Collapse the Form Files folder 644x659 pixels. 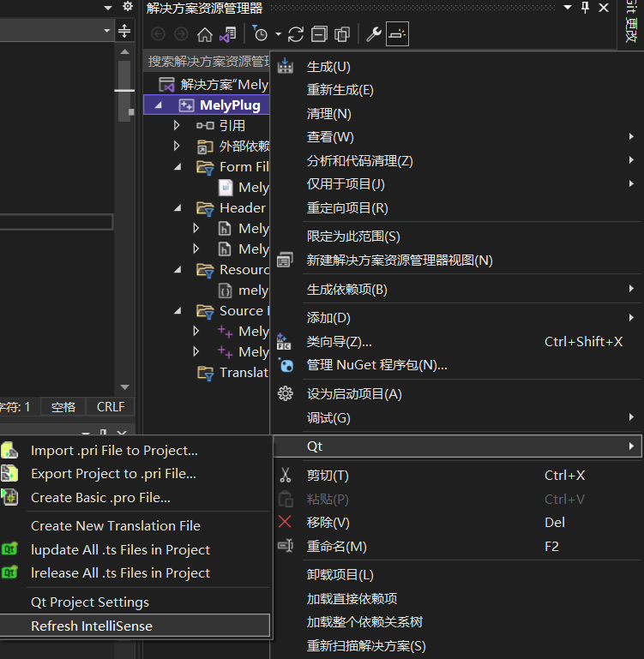tap(178, 167)
